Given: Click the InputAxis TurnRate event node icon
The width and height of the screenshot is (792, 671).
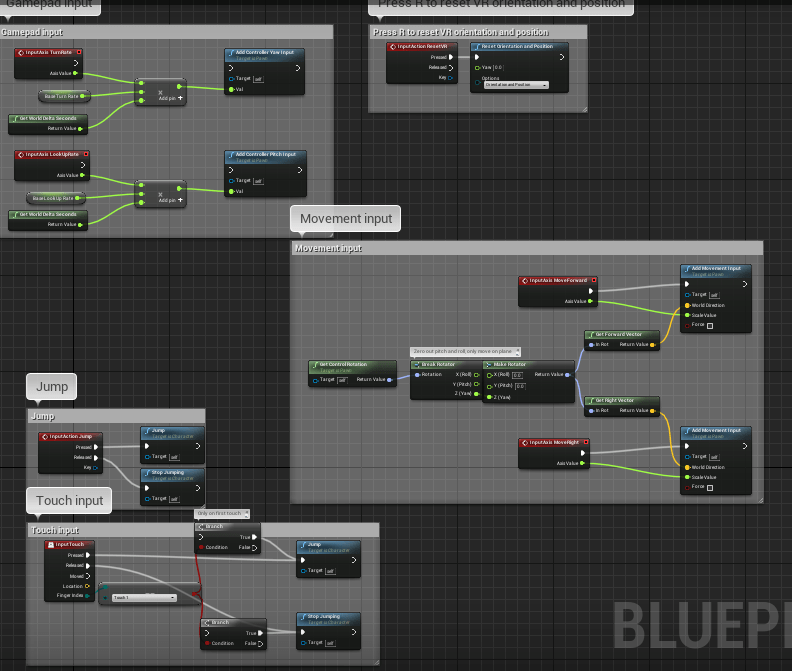Looking at the screenshot, I should click(21, 53).
